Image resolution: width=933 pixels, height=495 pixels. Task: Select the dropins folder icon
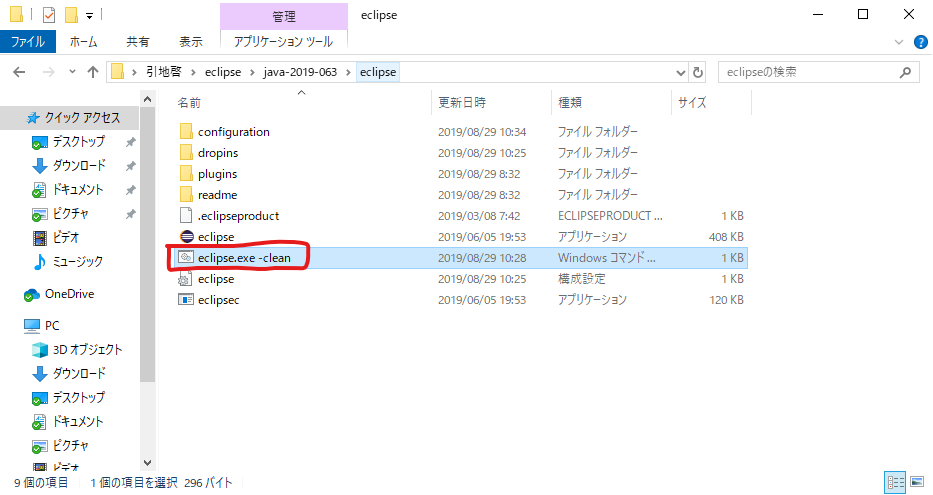186,153
